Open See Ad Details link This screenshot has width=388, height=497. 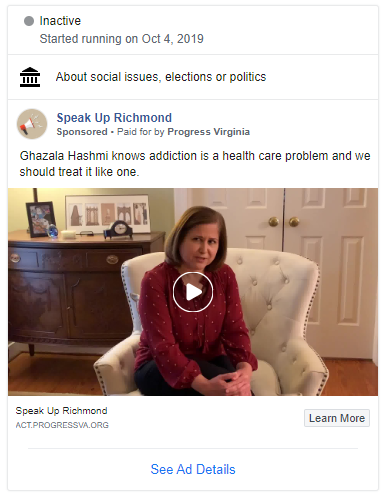(193, 469)
